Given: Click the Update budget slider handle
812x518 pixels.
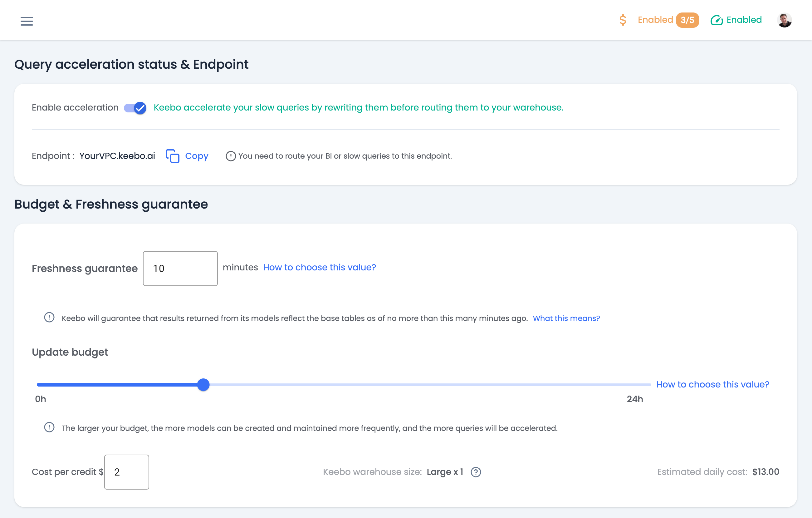Looking at the screenshot, I should [x=203, y=384].
